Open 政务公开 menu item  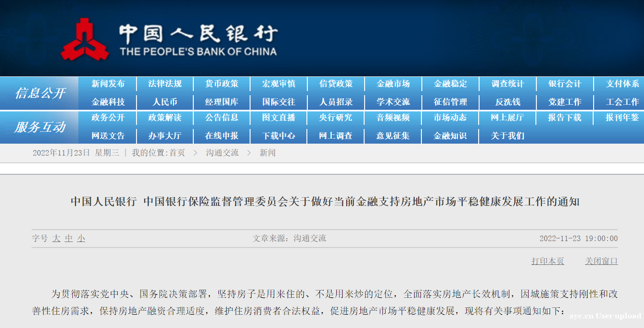click(108, 118)
